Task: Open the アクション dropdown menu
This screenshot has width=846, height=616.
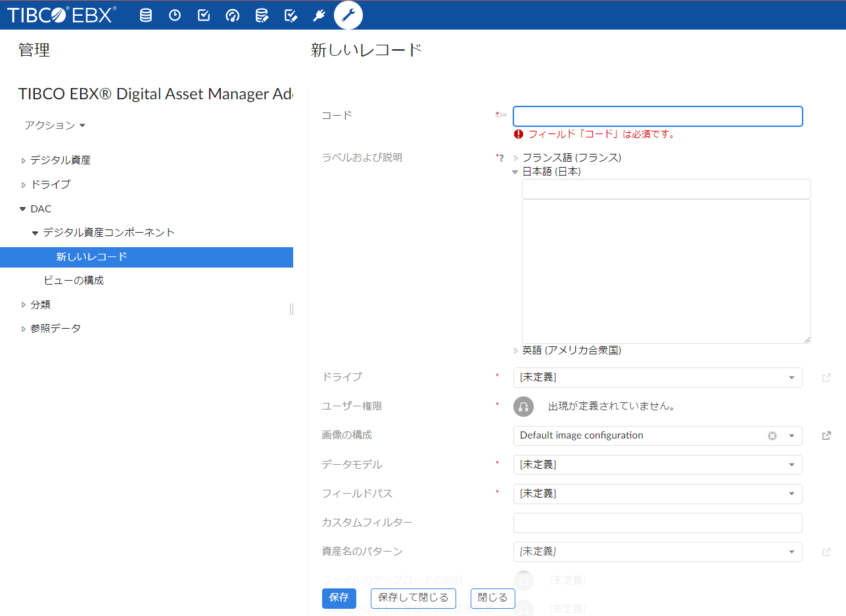Action: pos(55,125)
